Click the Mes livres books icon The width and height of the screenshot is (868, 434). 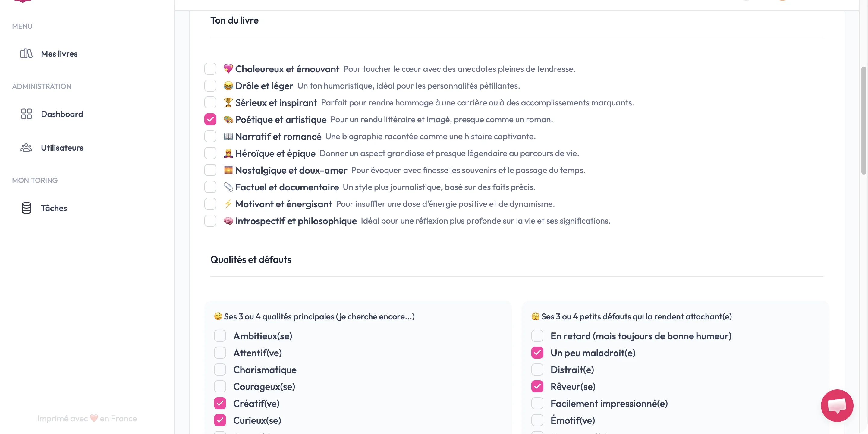click(x=26, y=54)
